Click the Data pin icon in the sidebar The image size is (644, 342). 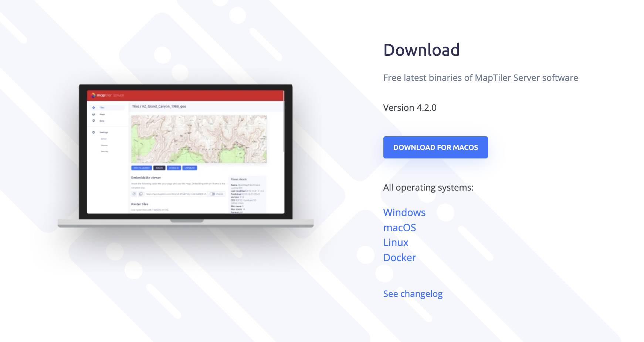click(x=94, y=121)
